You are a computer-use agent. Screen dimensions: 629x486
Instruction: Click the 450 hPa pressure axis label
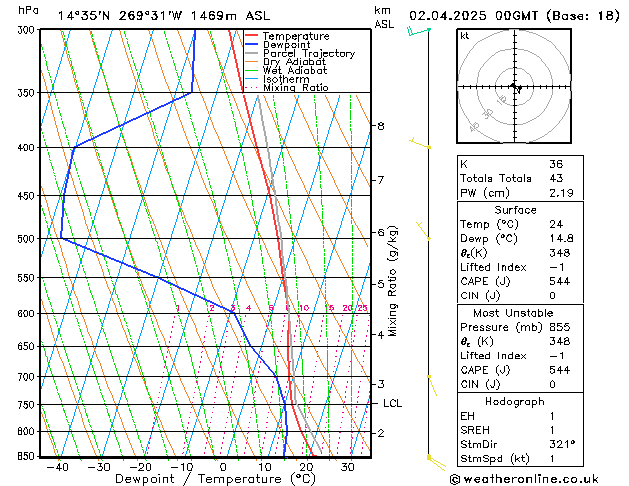(x=28, y=196)
